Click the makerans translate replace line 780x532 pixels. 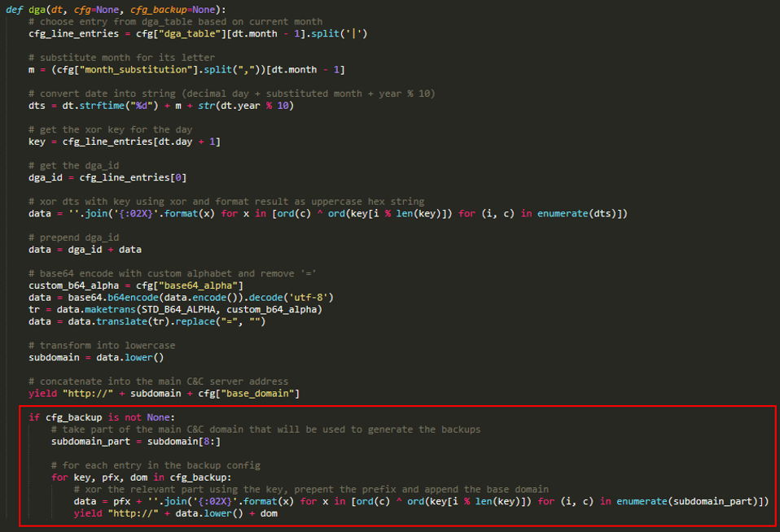pos(122,321)
